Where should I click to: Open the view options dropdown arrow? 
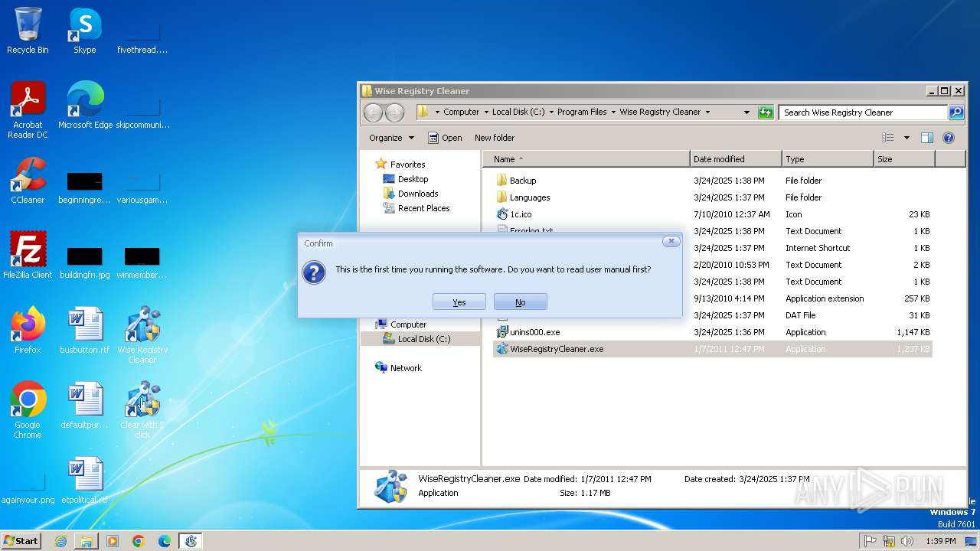906,138
